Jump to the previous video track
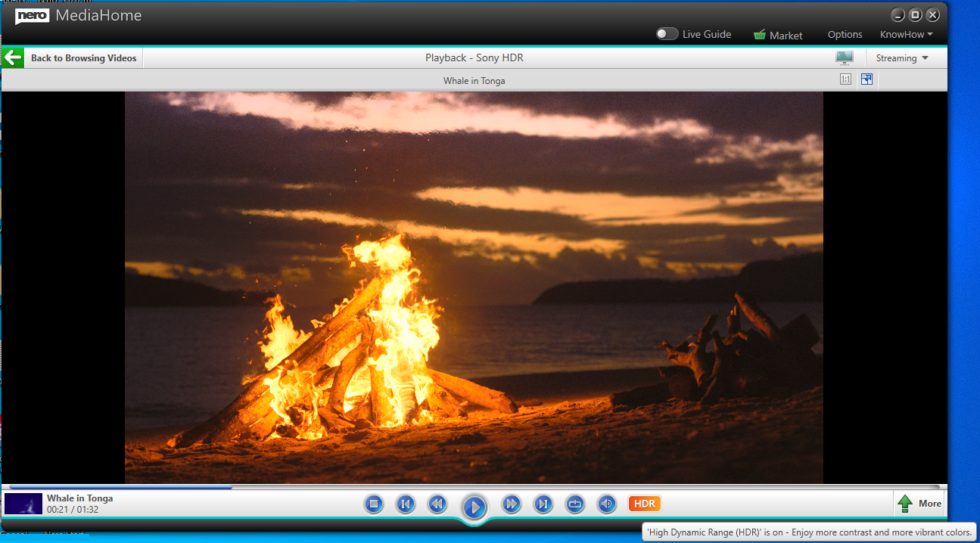Viewport: 980px width, 543px height. point(406,504)
